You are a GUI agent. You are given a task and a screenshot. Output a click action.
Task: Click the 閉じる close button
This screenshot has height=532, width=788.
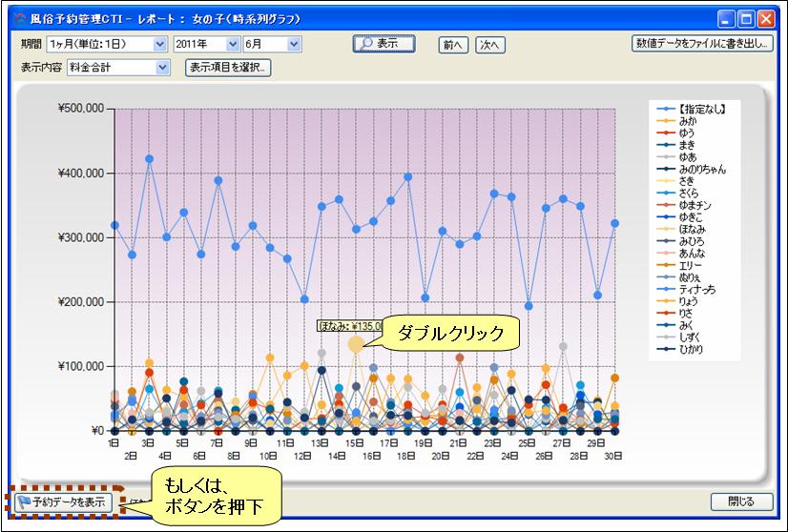740,501
